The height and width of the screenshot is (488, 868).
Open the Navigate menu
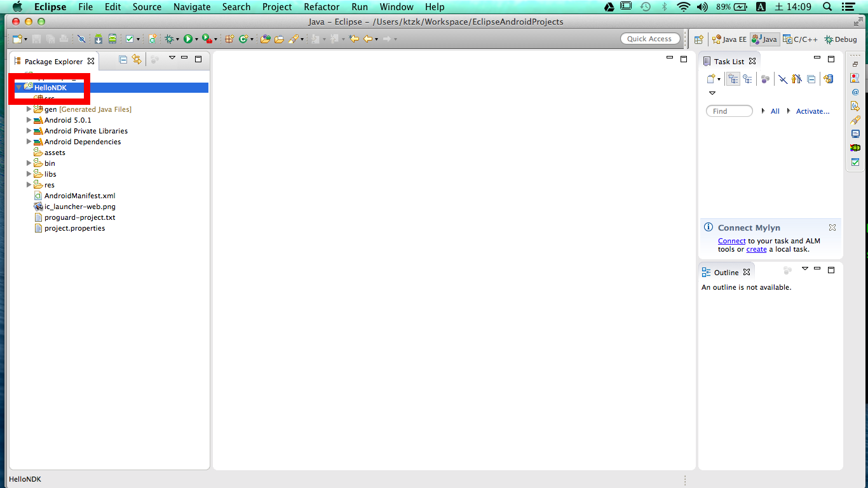192,7
